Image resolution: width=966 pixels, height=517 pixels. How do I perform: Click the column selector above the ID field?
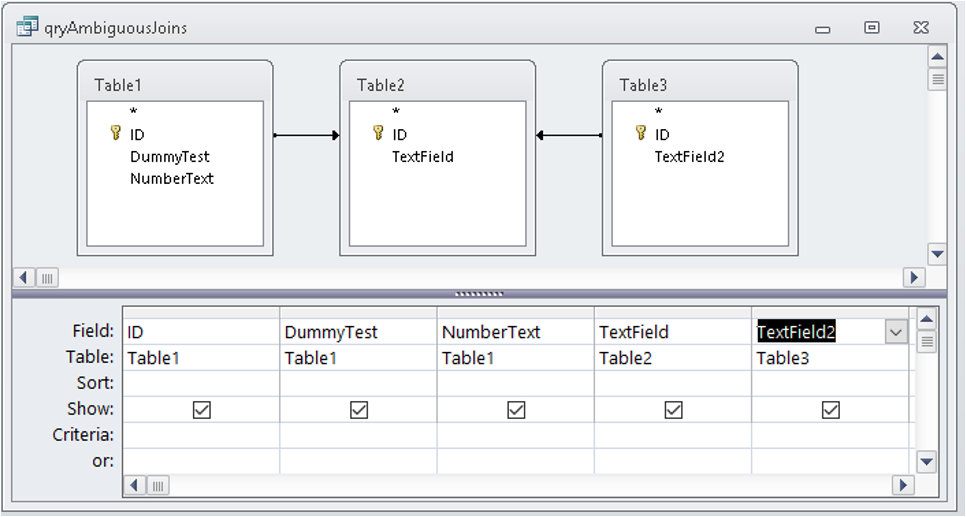(x=201, y=312)
